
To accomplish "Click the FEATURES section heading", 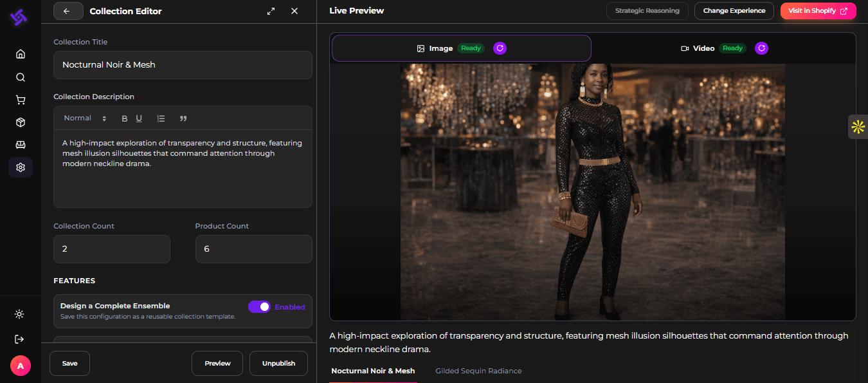I will click(74, 281).
